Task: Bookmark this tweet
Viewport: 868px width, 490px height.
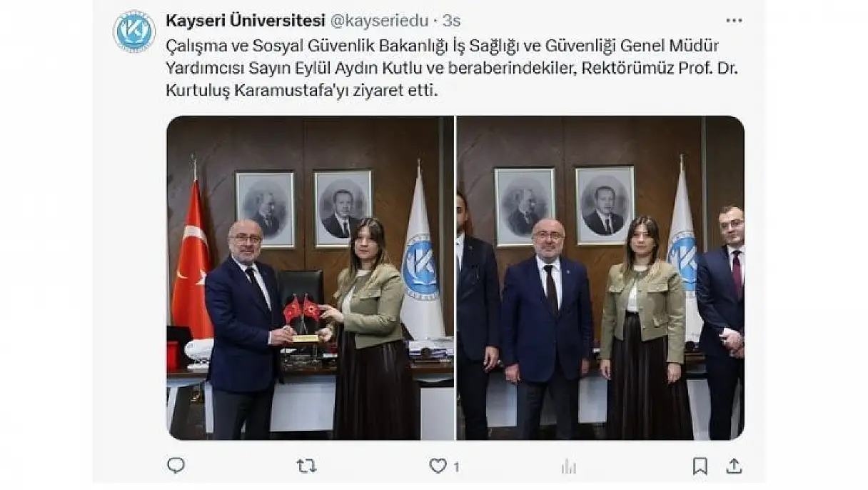Action: (x=700, y=466)
